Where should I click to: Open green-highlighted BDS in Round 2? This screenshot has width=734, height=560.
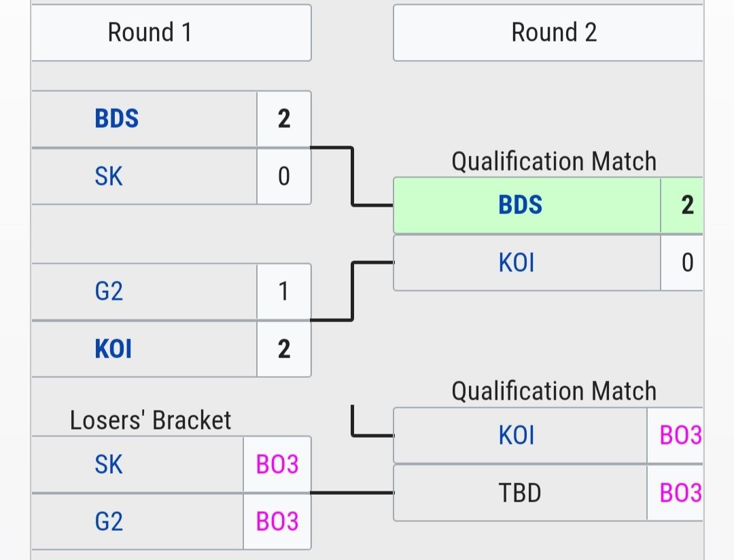(521, 205)
